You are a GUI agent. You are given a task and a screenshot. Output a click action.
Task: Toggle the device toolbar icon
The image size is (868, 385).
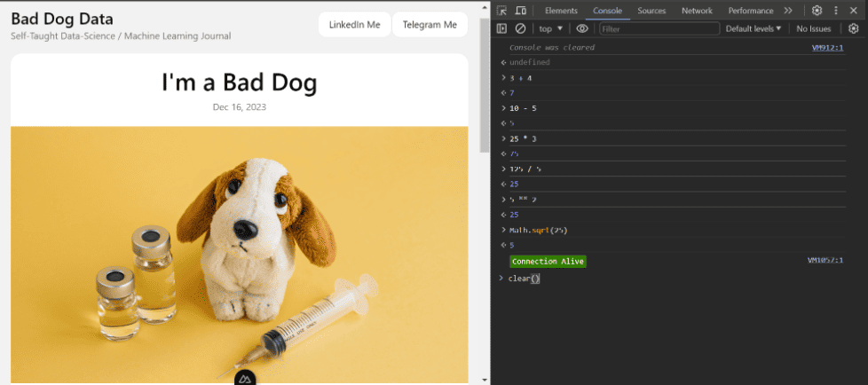click(521, 11)
